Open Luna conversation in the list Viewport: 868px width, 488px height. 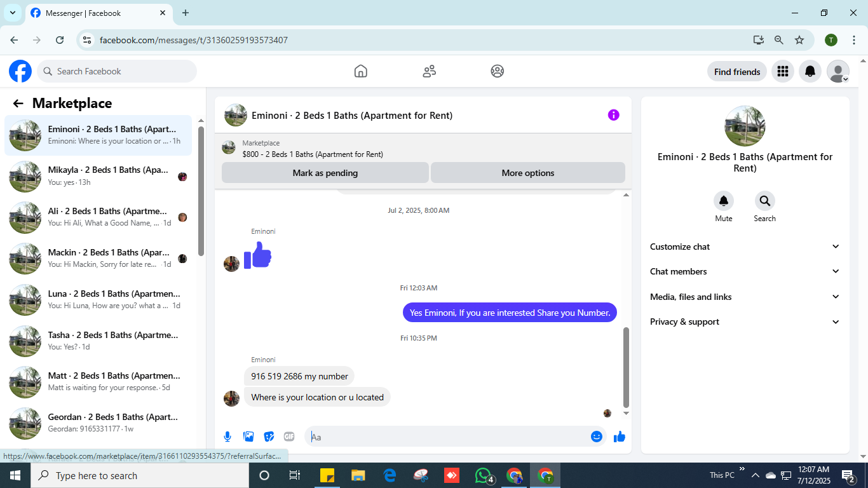pyautogui.click(x=98, y=299)
